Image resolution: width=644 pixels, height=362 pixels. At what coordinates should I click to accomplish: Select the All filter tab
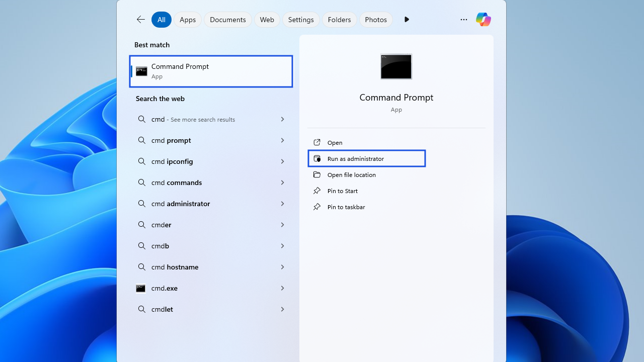click(x=162, y=20)
